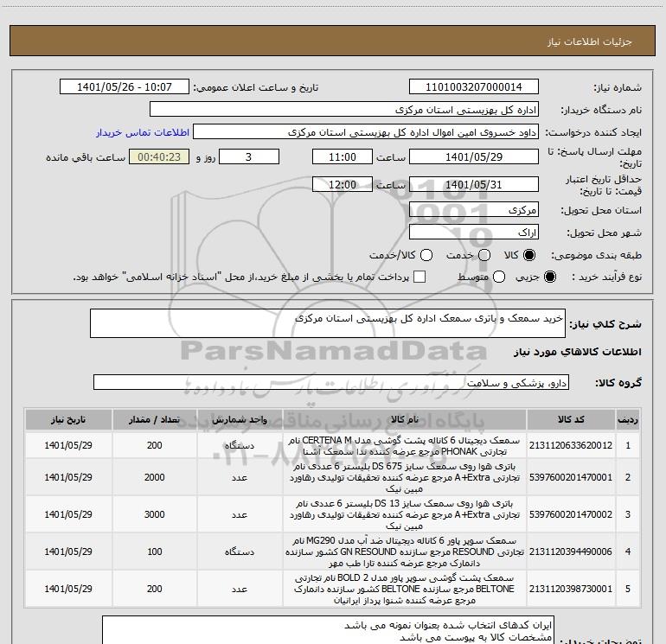
Task: Select the جزیی purchase type radio
Action: click(549, 277)
